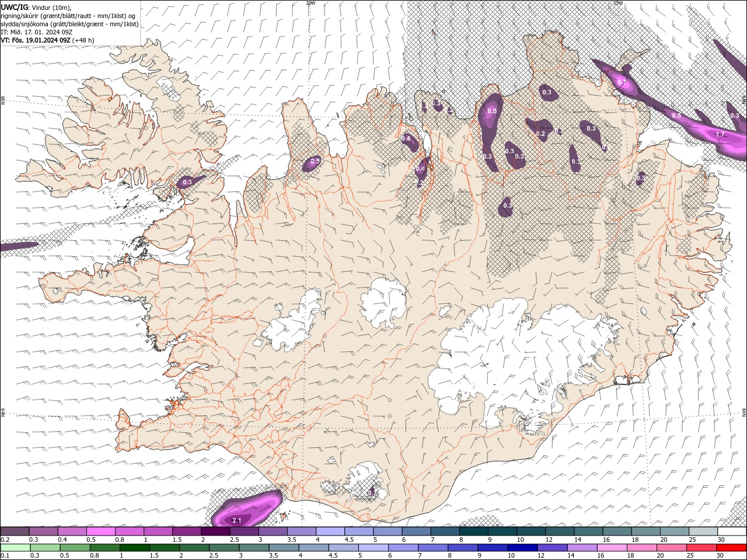Select the 'VT: Fös. 19.01.2024 09Z' valid time
Screen dimensions: 747x560
[x=36, y=40]
